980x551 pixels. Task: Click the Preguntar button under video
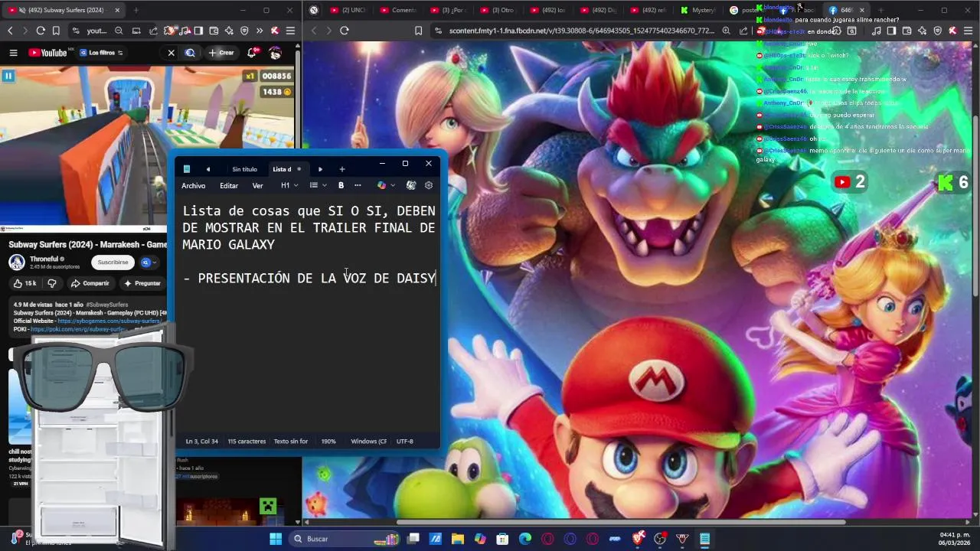[x=142, y=283]
